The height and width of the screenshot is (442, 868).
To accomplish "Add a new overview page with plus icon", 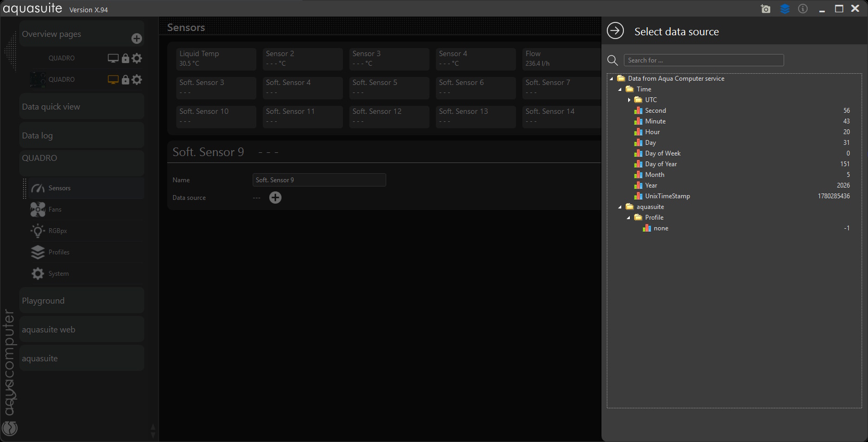I will pos(137,38).
